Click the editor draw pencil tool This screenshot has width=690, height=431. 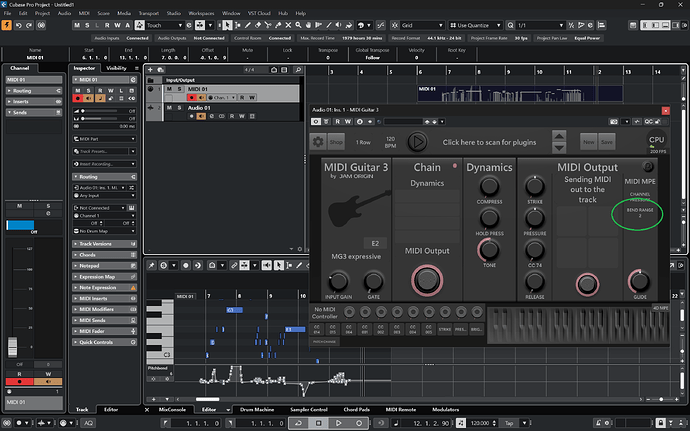tap(299, 265)
